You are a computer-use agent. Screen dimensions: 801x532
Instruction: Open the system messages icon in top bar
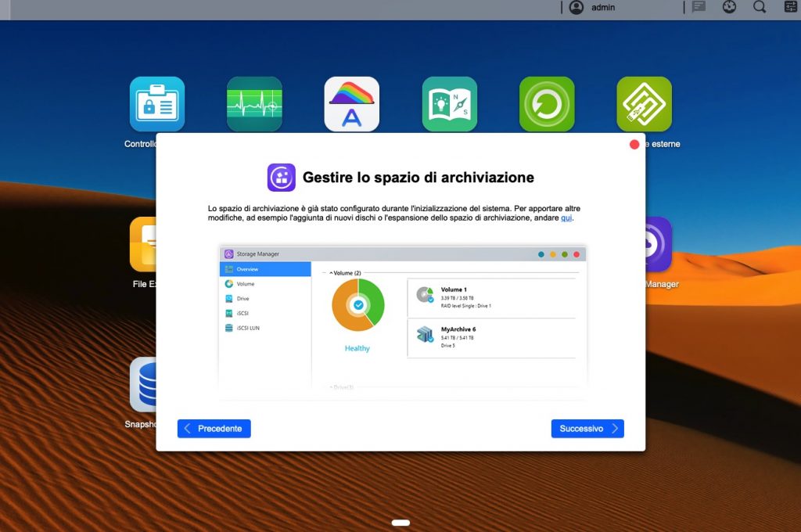tap(699, 7)
